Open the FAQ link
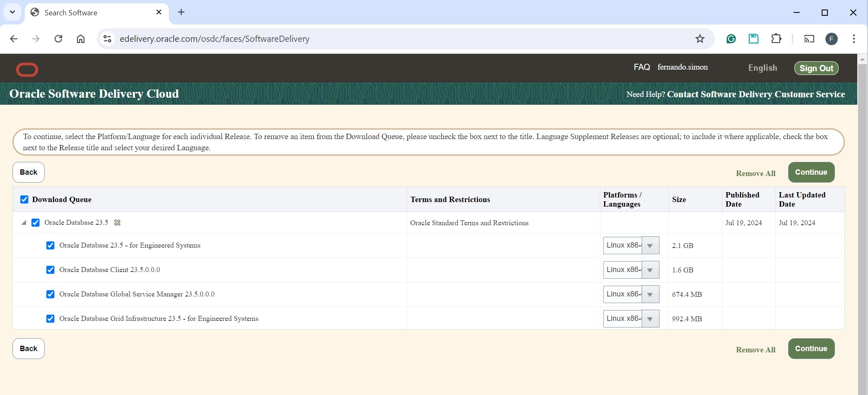This screenshot has width=868, height=395. (642, 67)
